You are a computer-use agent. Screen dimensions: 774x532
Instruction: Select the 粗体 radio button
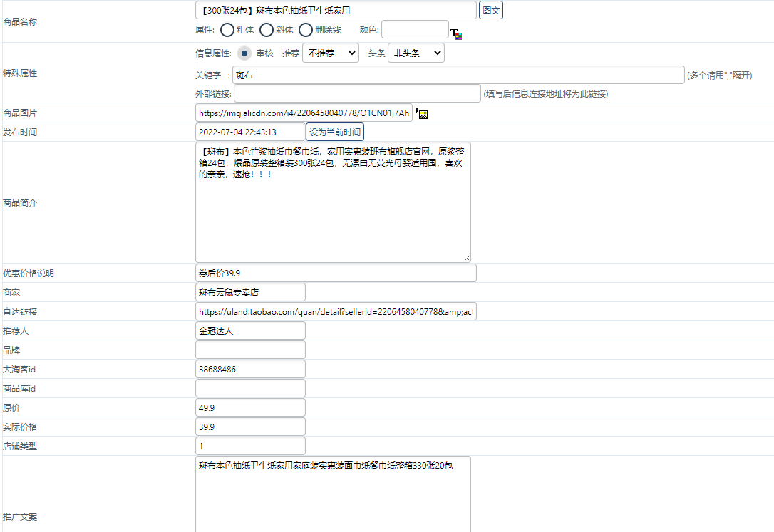[227, 30]
